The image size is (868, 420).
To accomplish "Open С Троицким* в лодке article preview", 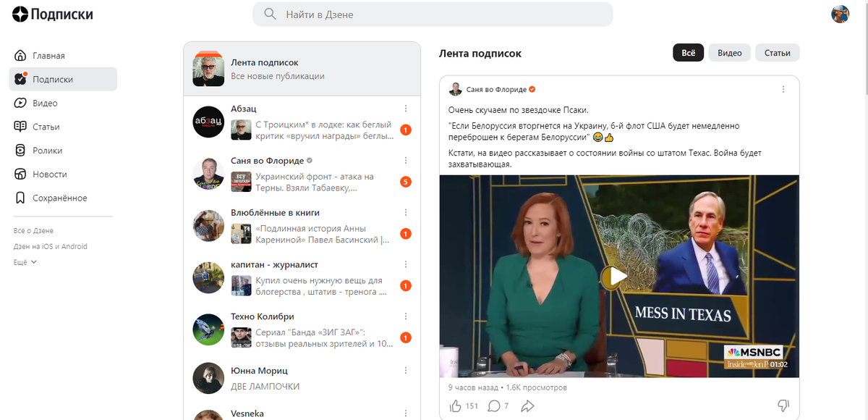I will pyautogui.click(x=323, y=130).
